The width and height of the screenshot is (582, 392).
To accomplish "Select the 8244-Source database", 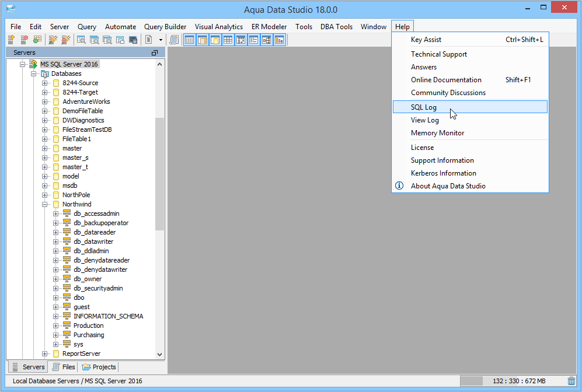I will [80, 83].
